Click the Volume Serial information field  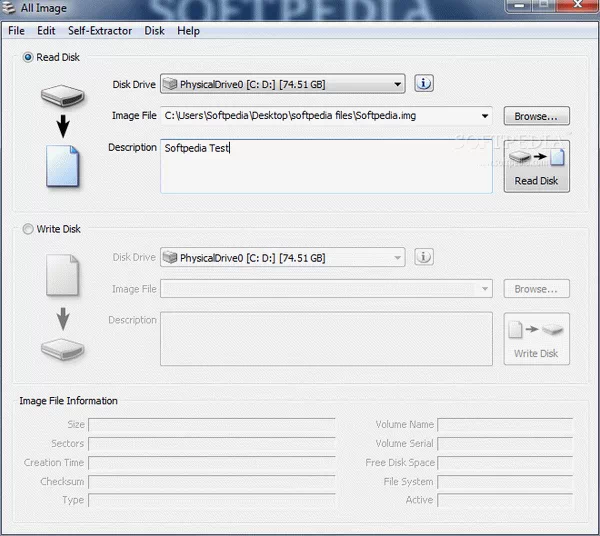click(505, 444)
